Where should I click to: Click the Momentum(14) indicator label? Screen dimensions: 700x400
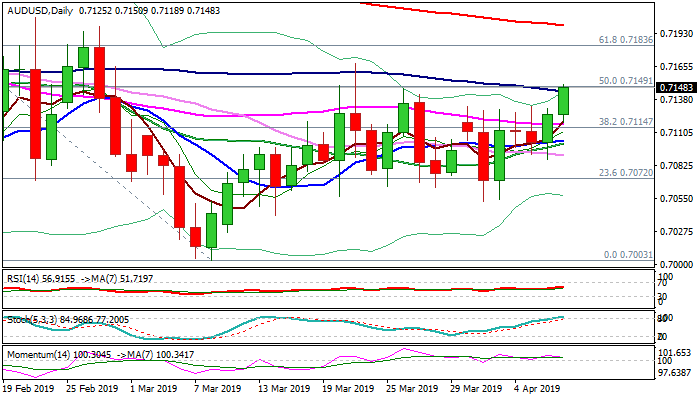[32, 353]
